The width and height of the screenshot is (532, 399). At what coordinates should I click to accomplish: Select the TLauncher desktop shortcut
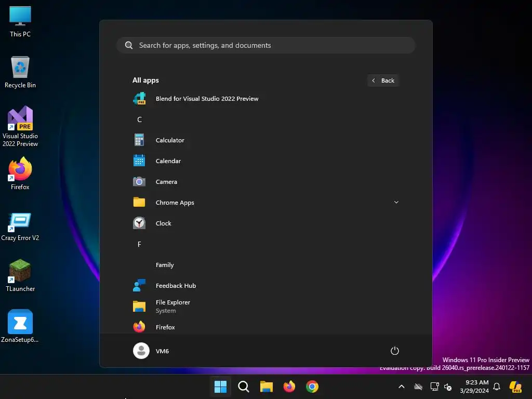20,275
